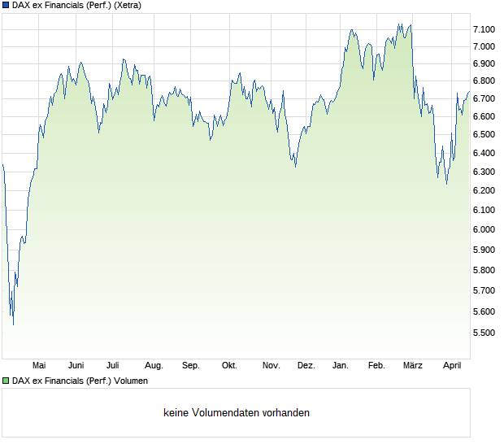
Task: Click the 6.500 y-axis value
Action: click(484, 134)
